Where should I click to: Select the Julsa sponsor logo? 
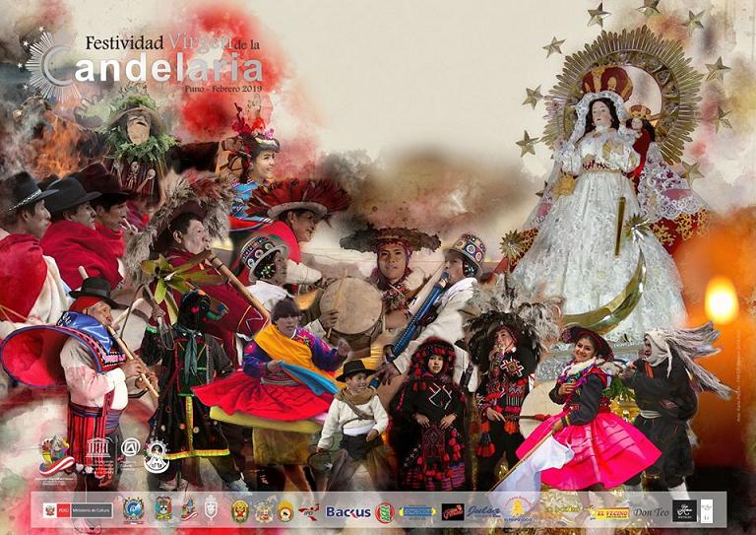click(x=483, y=511)
